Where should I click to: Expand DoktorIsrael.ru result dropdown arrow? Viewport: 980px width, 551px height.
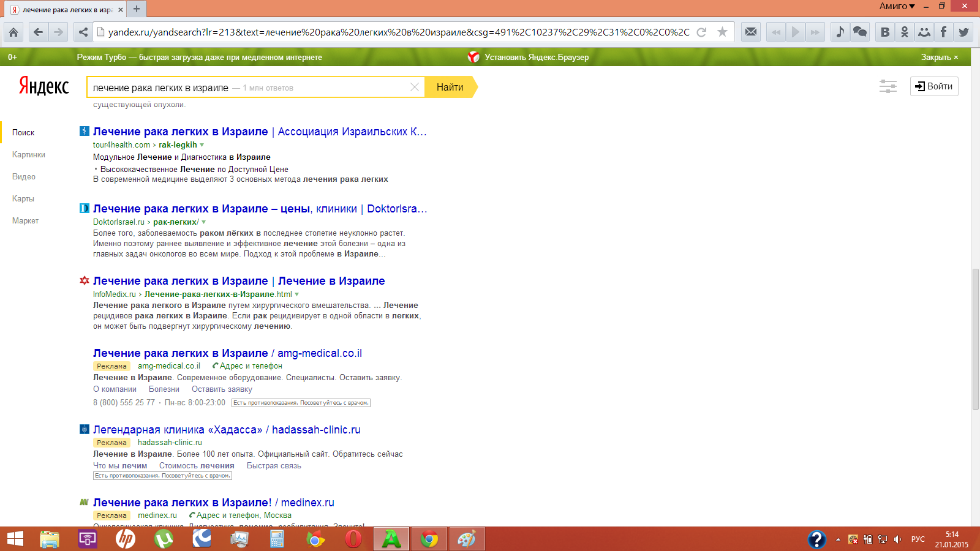pos(204,222)
